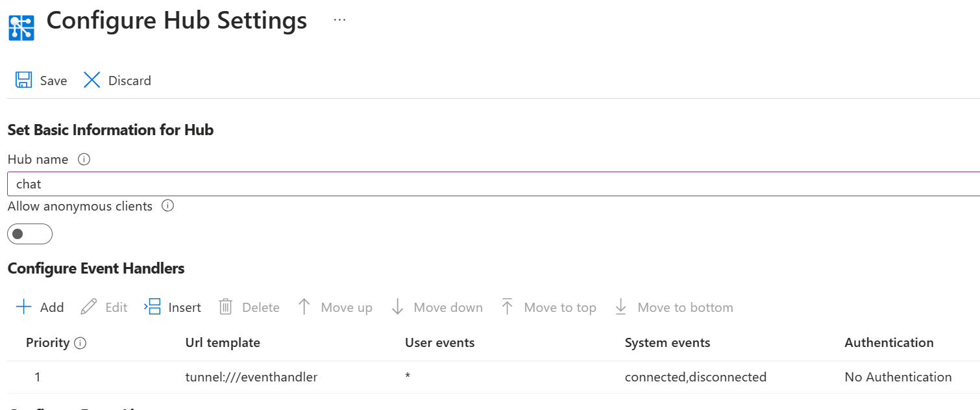Select the tunnel:///eventhandler row

(x=251, y=377)
